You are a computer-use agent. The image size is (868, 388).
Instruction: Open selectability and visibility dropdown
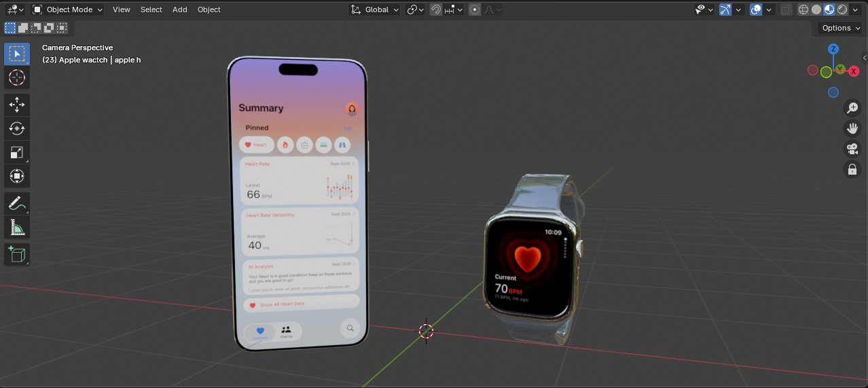[x=704, y=10]
